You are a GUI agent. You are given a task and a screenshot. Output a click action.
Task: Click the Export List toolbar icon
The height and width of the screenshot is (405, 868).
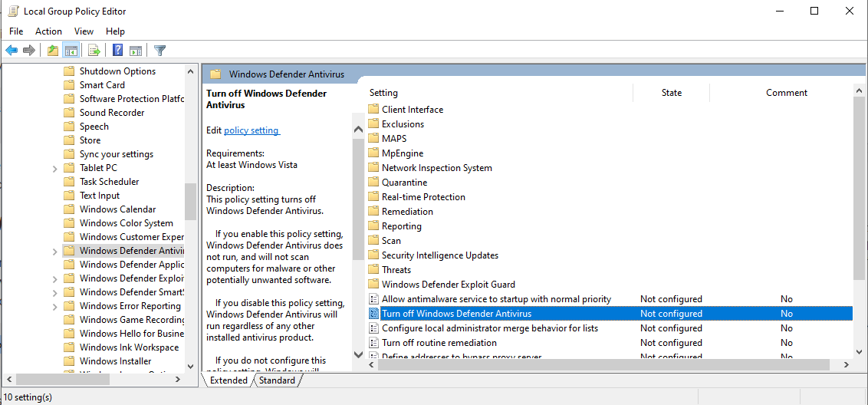[x=94, y=51]
